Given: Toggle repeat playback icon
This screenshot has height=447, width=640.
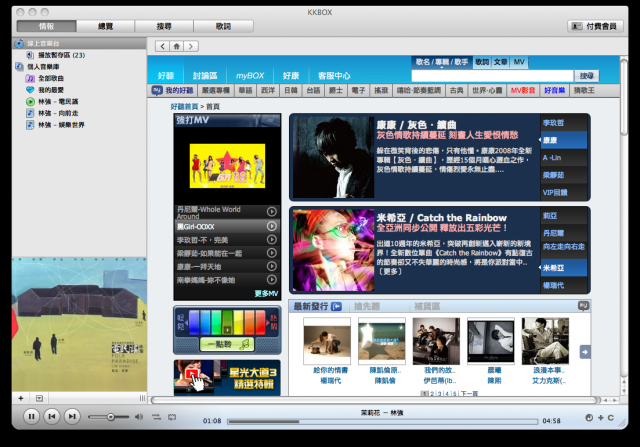Looking at the screenshot, I should click(172, 417).
